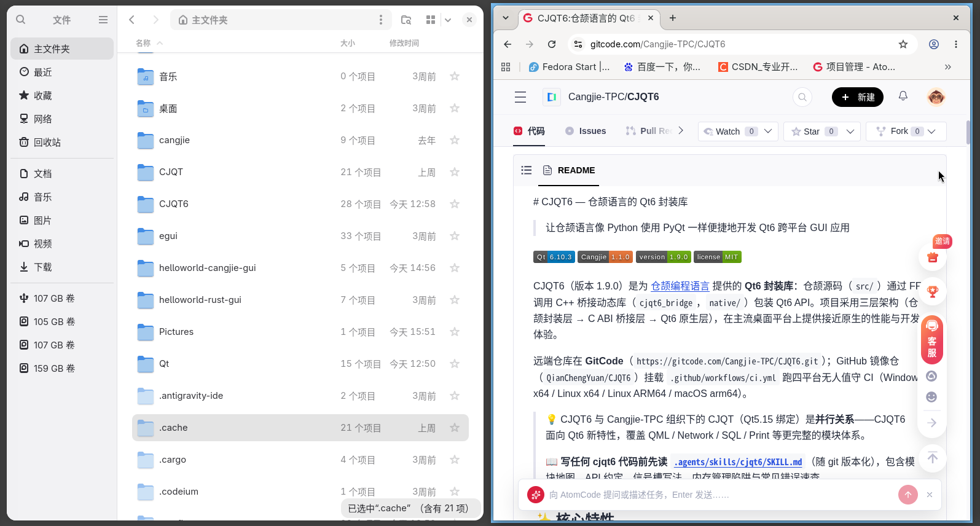This screenshot has width=980, height=526.
Task: Select the helloworld-rust-gui folder
Action: tap(300, 300)
